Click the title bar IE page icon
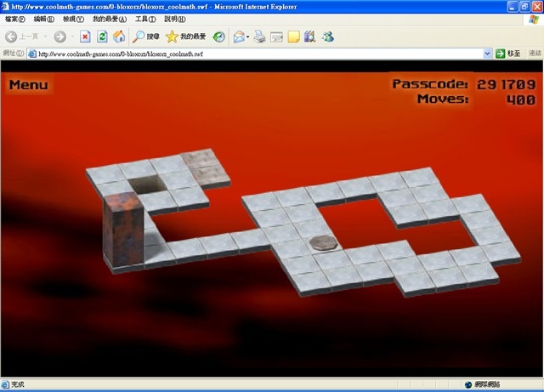544x392 pixels. point(5,7)
